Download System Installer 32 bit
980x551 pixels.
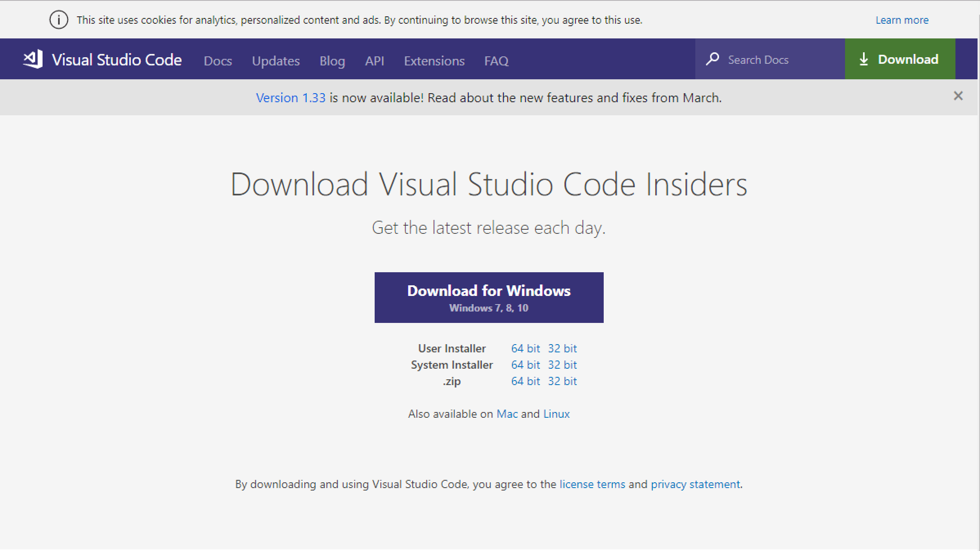(562, 365)
